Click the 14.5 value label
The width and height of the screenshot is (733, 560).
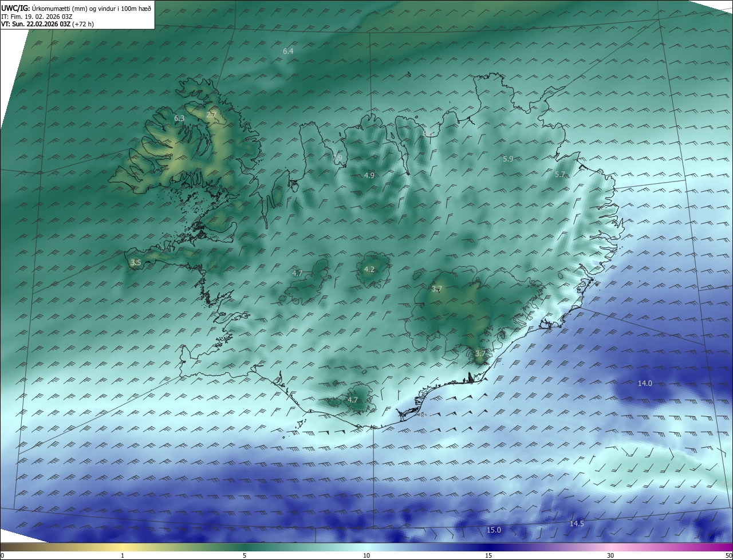577,523
